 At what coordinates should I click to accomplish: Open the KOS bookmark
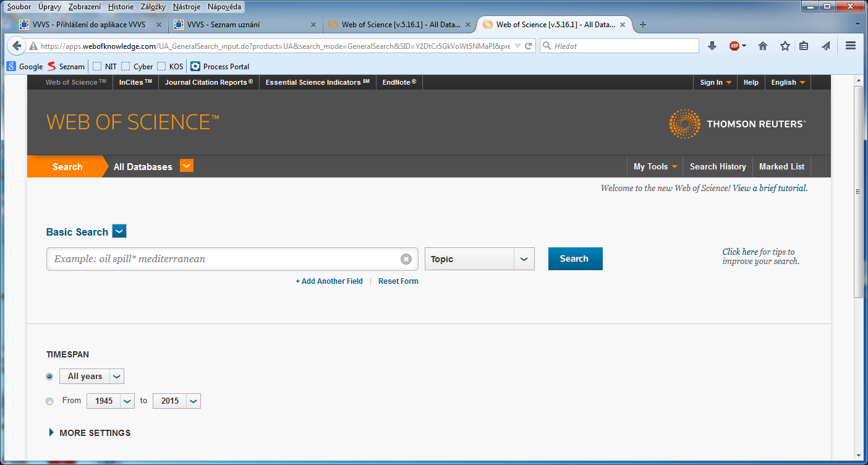tap(170, 66)
